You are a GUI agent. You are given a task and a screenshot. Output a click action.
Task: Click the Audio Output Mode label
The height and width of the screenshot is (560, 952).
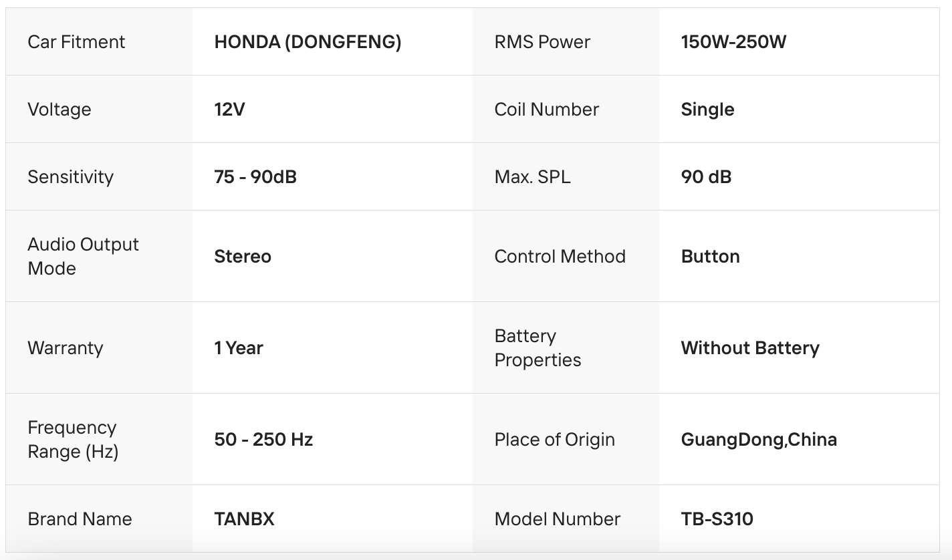pos(83,256)
